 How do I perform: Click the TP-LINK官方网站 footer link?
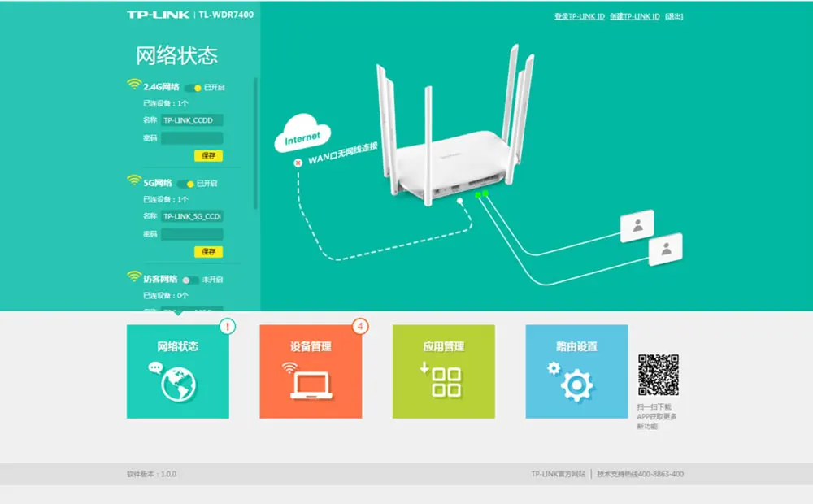click(x=558, y=474)
